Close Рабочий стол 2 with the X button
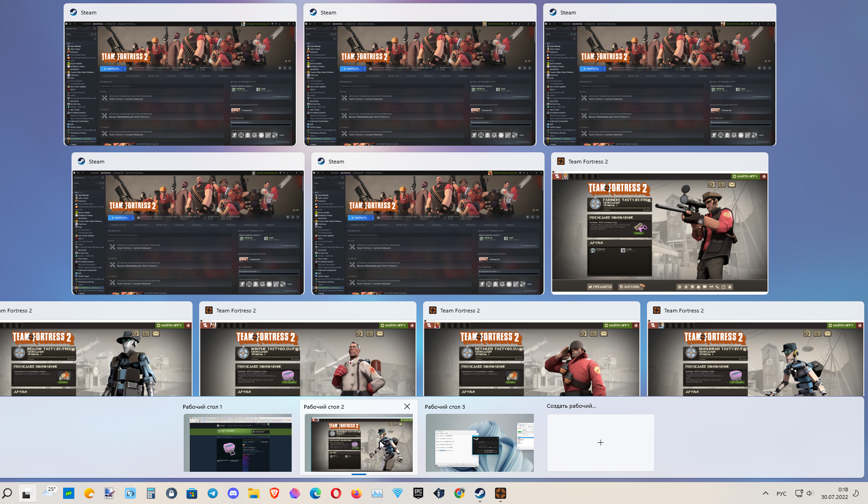This screenshot has width=868, height=504. 407,406
